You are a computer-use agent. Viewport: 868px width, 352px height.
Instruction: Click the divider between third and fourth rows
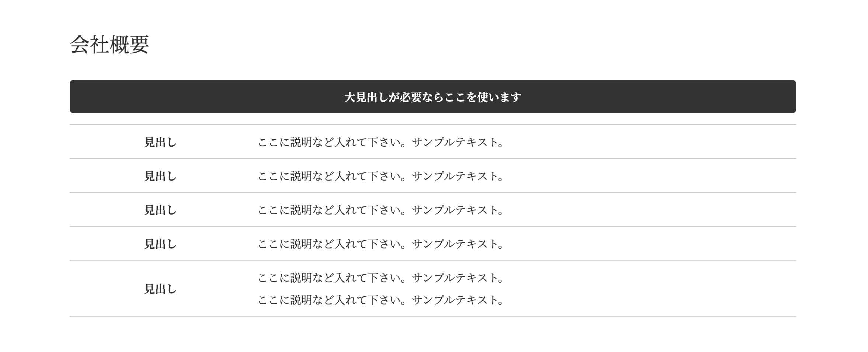433,226
